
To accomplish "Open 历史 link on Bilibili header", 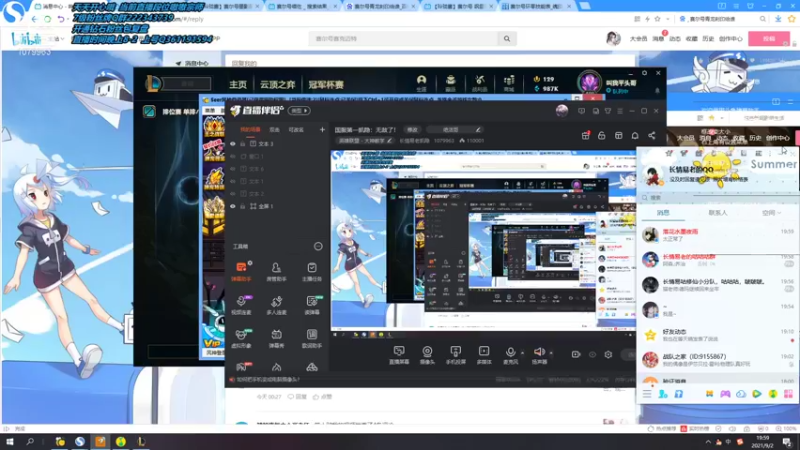I will 708,39.
